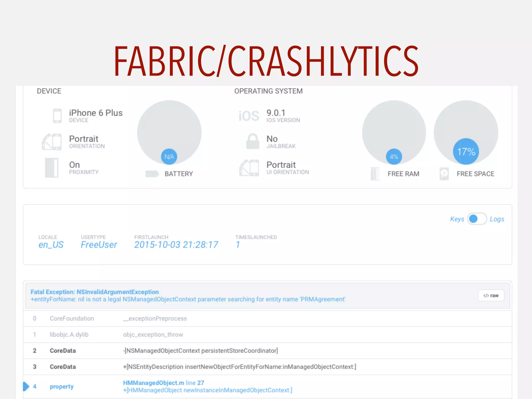This screenshot has width=532, height=399.
Task: Click the en_US locale value
Action: coord(51,245)
